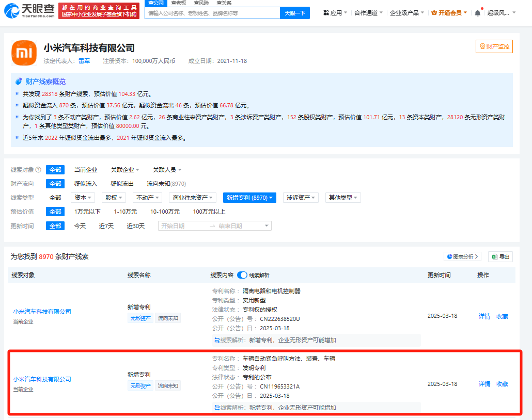This screenshot has height=420, width=532.
Task: Click the help icon beside 线索对象
Action: [x=38, y=169]
